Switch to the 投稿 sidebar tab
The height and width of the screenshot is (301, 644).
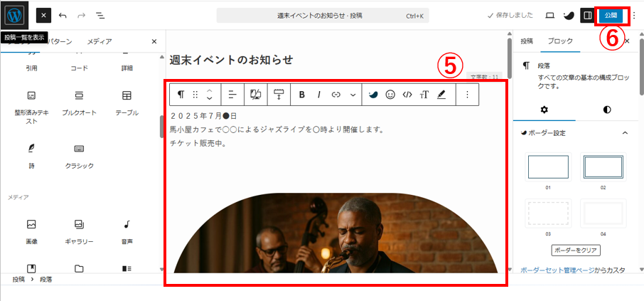coord(527,41)
